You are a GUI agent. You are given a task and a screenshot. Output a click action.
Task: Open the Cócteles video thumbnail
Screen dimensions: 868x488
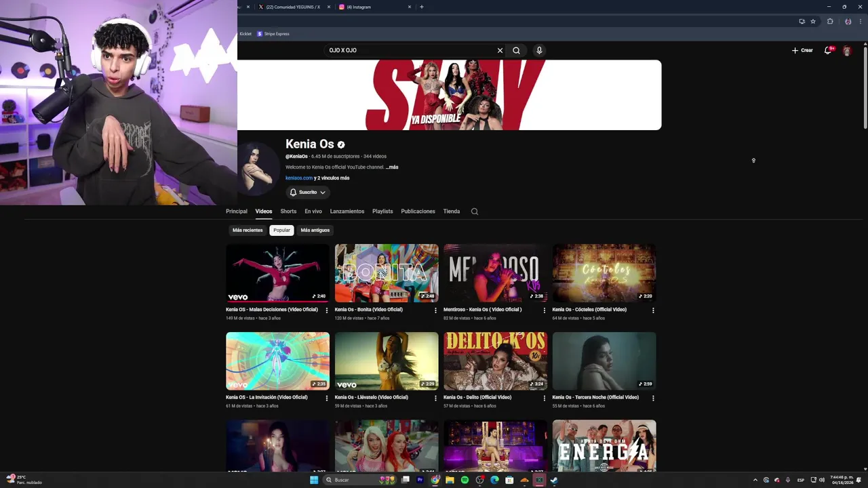(x=604, y=273)
